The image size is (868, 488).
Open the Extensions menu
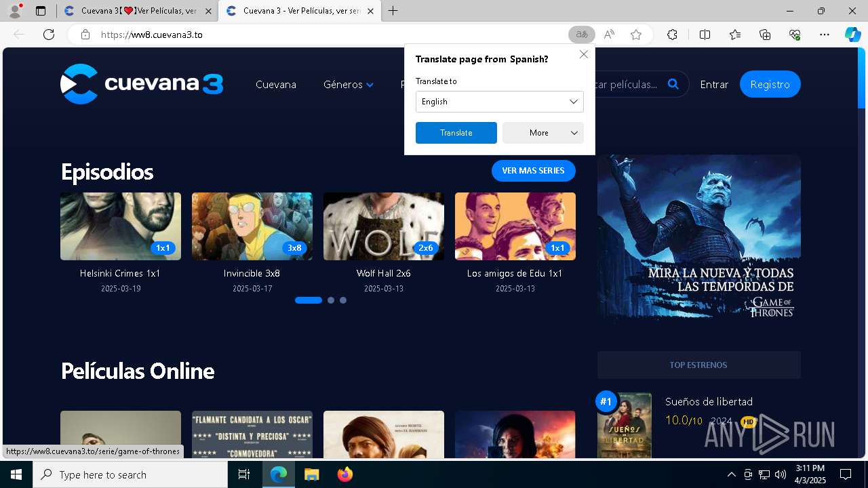tap(672, 35)
